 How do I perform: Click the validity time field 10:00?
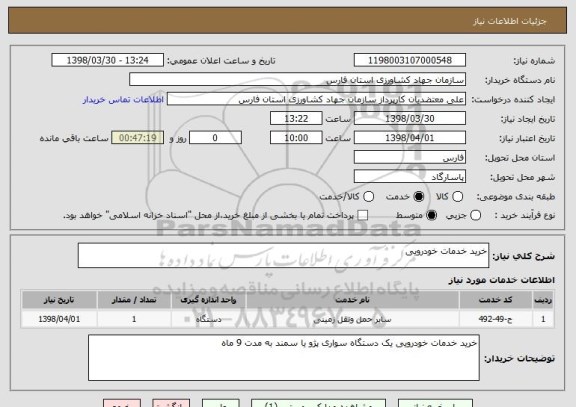tap(296, 138)
